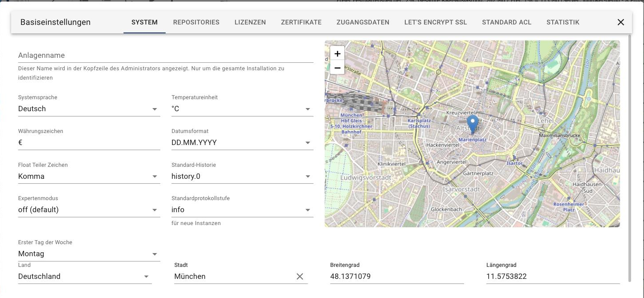Zoom in on the map
Image resolution: width=644 pixels, height=298 pixels.
(x=337, y=54)
